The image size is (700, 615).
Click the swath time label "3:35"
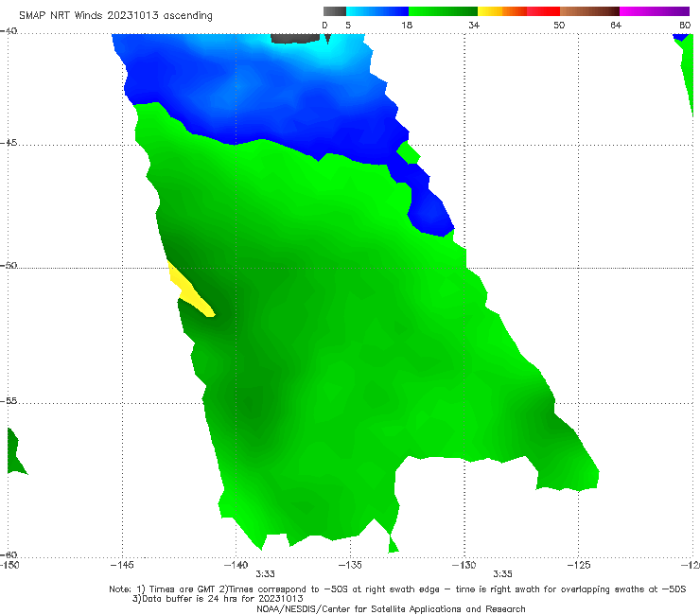502,574
